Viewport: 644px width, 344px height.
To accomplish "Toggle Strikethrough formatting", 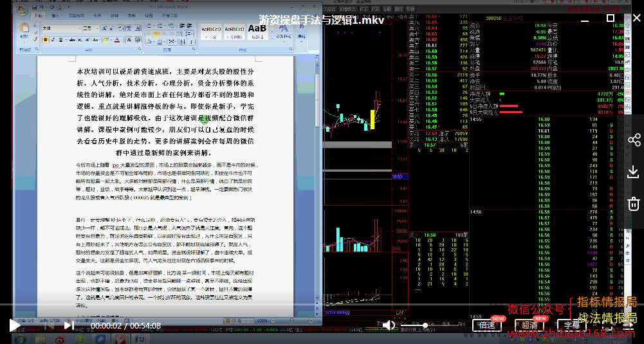I will tap(72, 40).
